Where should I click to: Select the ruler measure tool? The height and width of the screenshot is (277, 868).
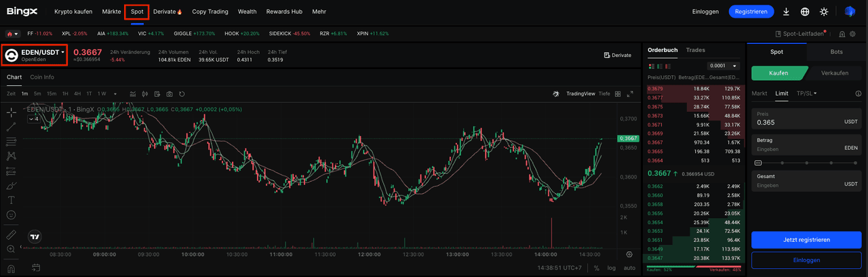pyautogui.click(x=12, y=235)
